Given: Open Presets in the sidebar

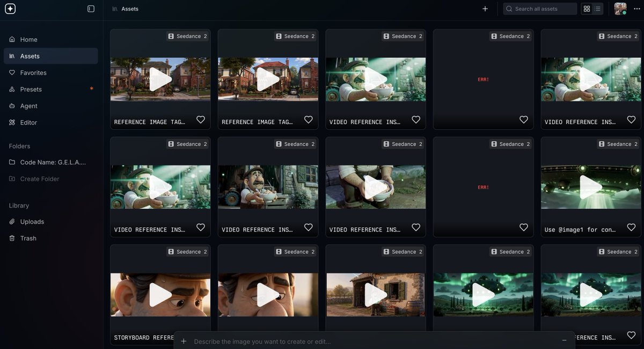Looking at the screenshot, I should (50, 89).
